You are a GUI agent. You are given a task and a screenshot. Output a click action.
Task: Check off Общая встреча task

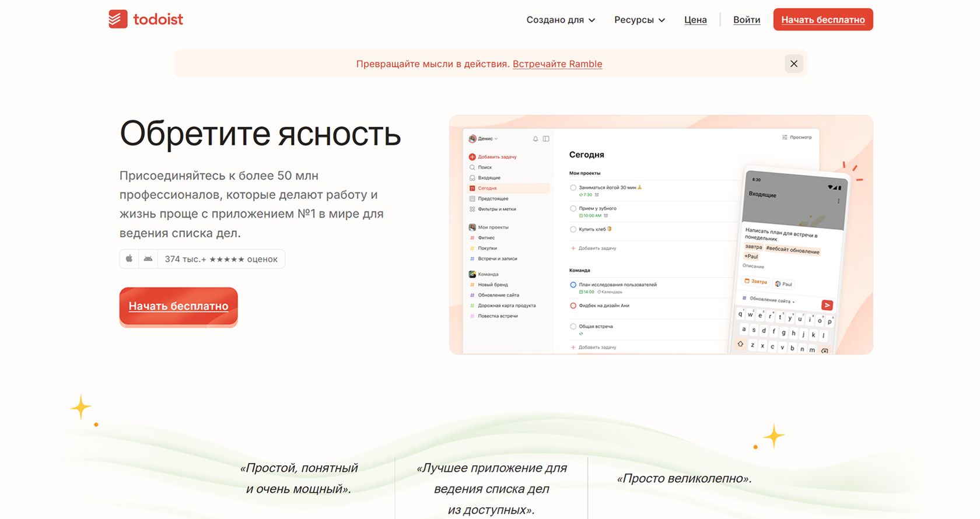pyautogui.click(x=573, y=327)
